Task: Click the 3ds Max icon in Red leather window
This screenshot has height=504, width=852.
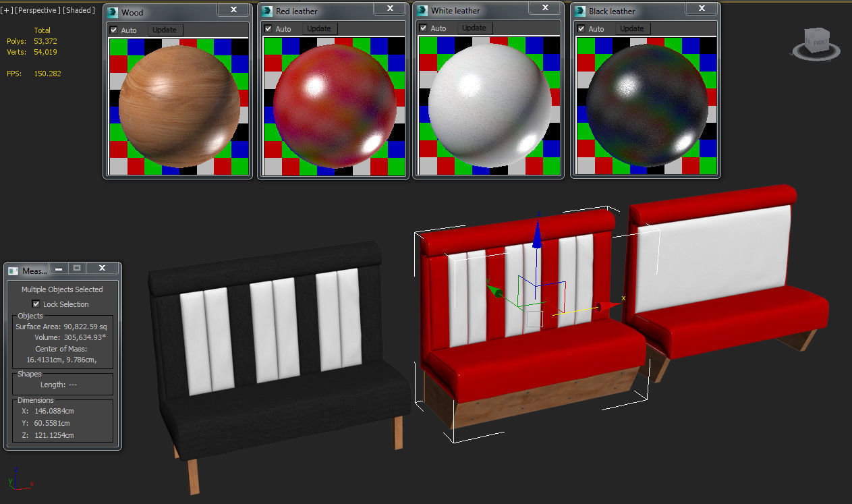Action: (x=267, y=11)
